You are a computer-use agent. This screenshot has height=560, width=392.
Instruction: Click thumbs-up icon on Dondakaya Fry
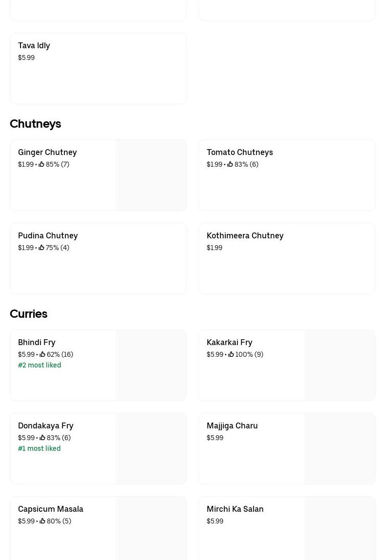[42, 438]
